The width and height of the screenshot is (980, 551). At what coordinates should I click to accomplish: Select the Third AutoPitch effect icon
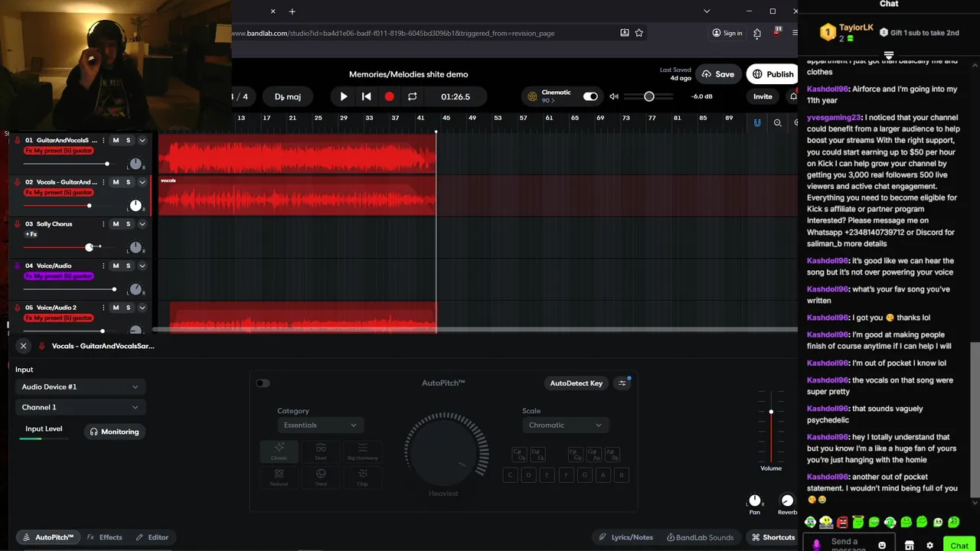click(x=321, y=478)
